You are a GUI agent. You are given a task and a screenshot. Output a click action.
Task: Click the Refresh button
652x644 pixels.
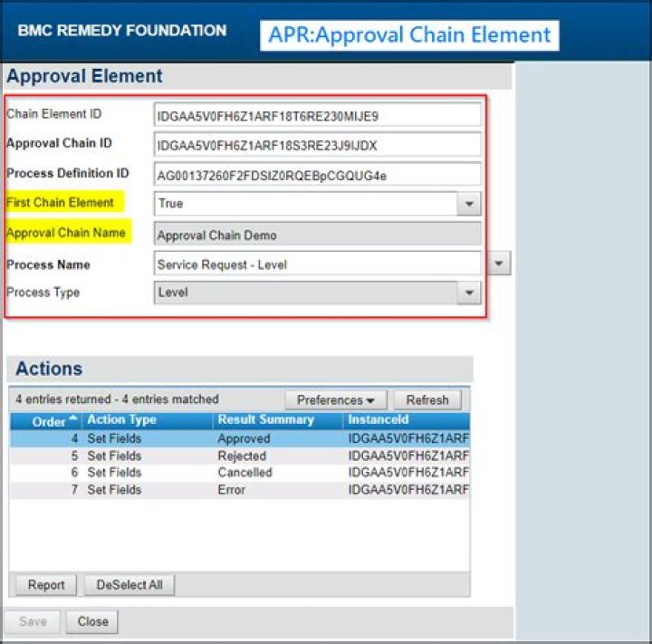(427, 399)
